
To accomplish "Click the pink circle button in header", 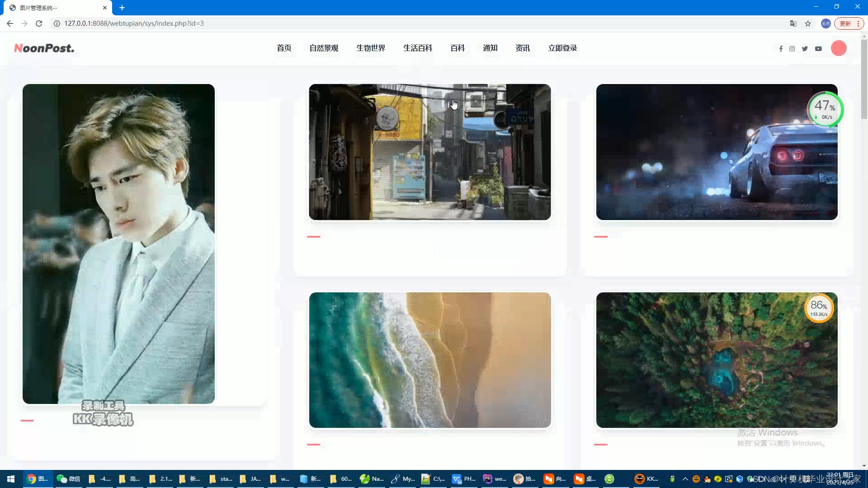I will [839, 48].
